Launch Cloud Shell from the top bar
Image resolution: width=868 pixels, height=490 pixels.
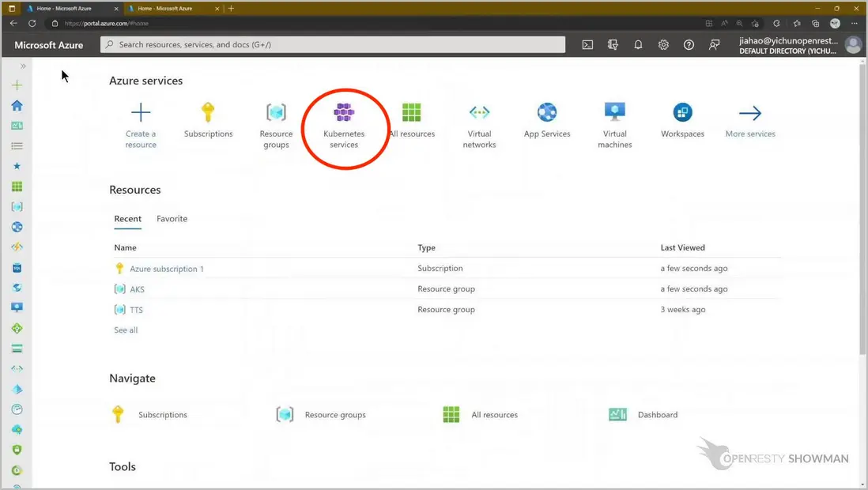pos(587,45)
